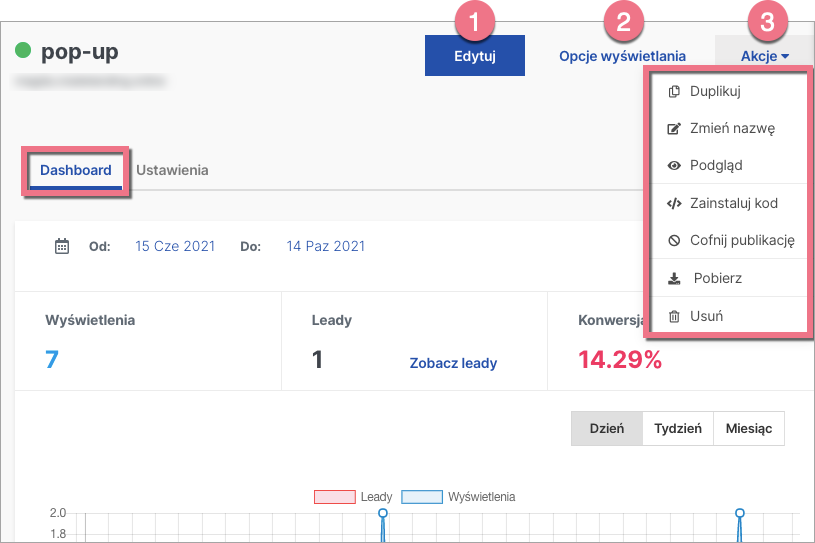Switch chart grouping to Tydzień
The height and width of the screenshot is (543, 815).
click(x=677, y=428)
